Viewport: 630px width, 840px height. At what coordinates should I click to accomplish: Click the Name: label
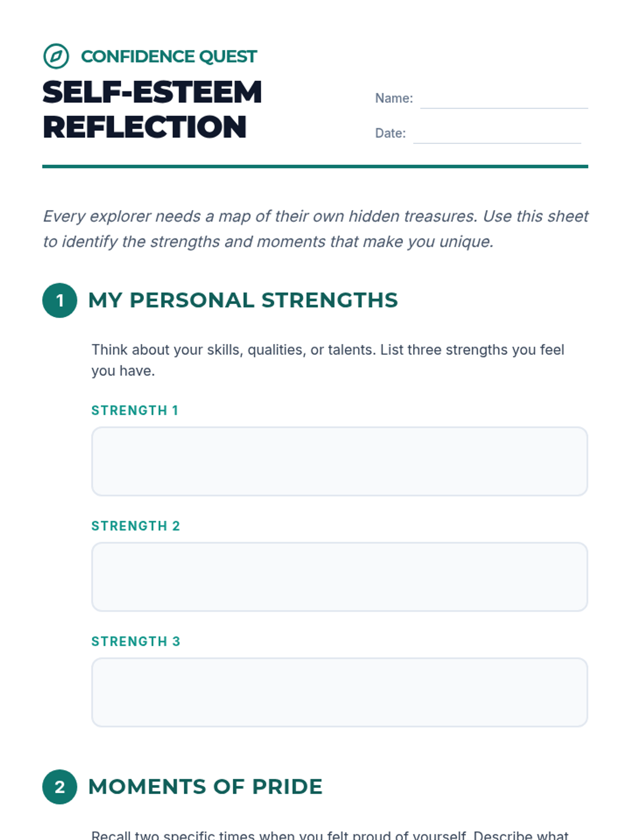394,99
